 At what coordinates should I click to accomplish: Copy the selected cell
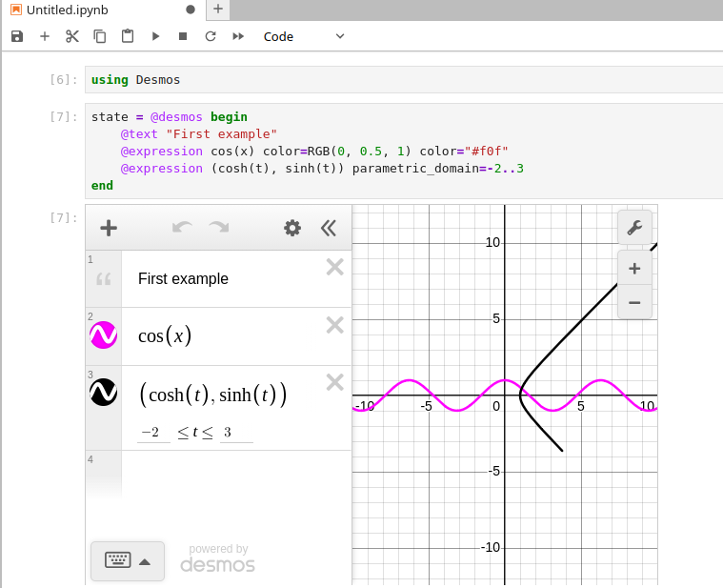click(x=100, y=36)
